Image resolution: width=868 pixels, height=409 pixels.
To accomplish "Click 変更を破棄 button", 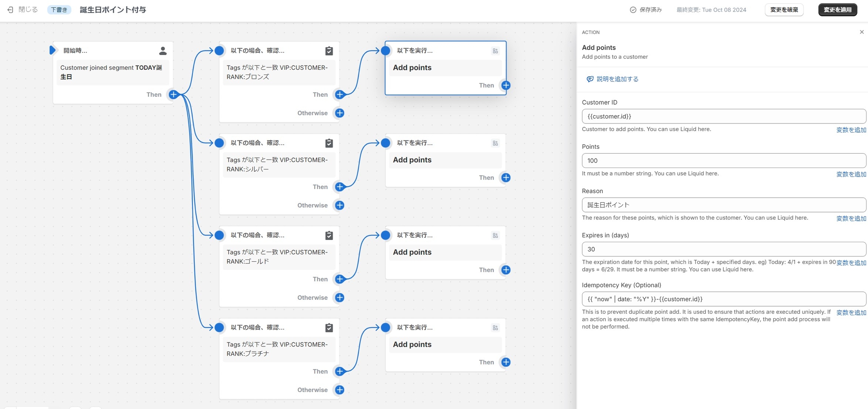I will [784, 10].
